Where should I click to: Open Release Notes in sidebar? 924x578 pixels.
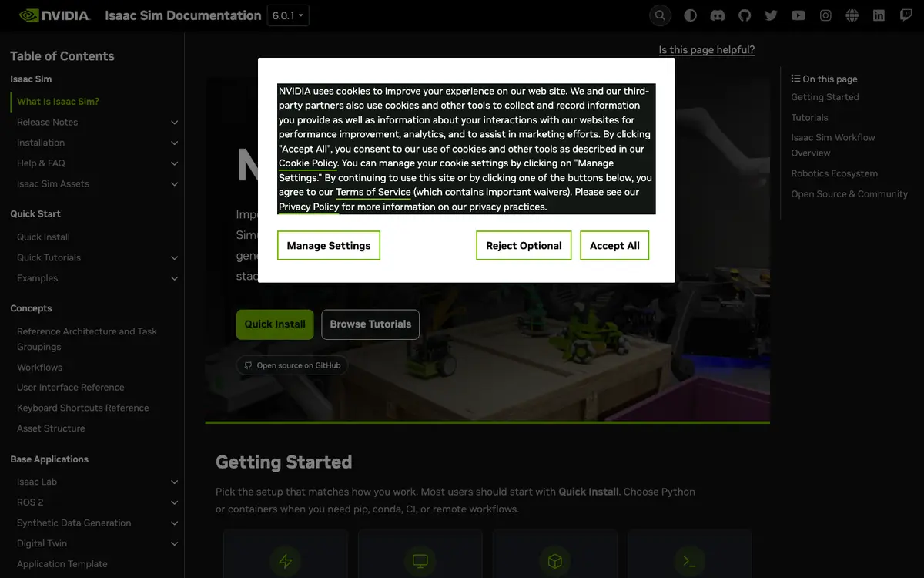[47, 122]
